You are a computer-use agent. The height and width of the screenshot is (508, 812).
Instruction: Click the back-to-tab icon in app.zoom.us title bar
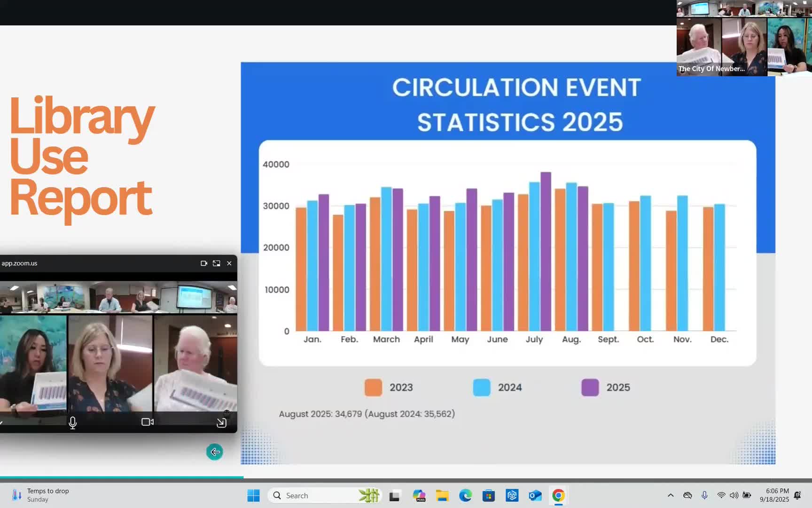tap(217, 263)
